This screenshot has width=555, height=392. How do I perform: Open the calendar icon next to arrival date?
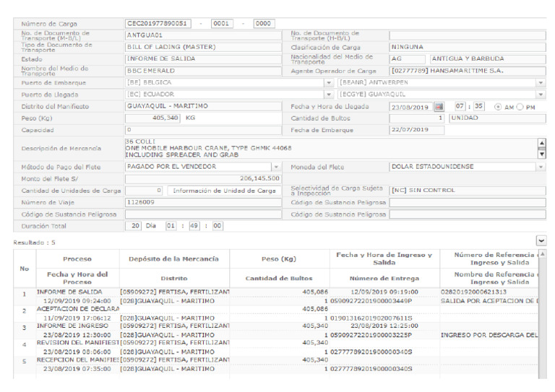tap(439, 107)
